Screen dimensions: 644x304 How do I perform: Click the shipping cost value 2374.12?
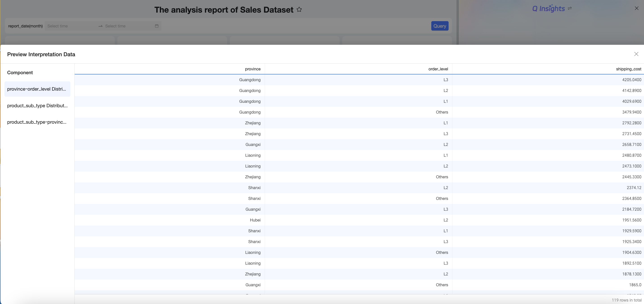(x=634, y=188)
